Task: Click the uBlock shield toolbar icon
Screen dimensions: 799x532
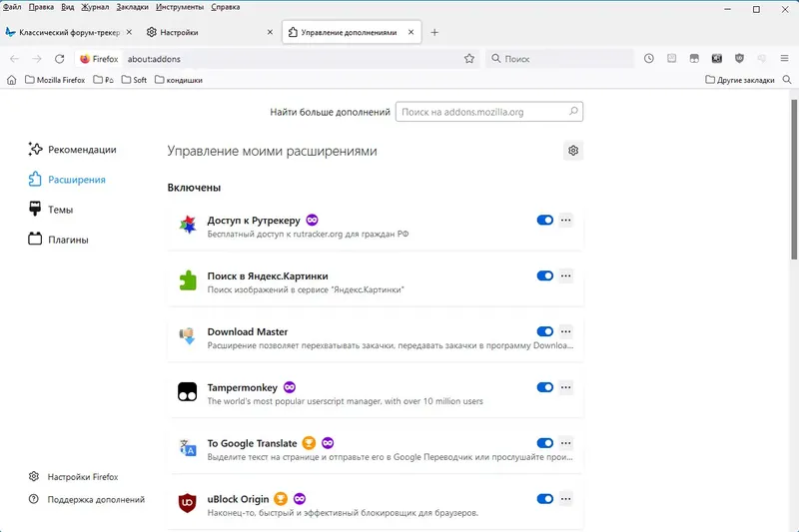Action: tap(739, 59)
